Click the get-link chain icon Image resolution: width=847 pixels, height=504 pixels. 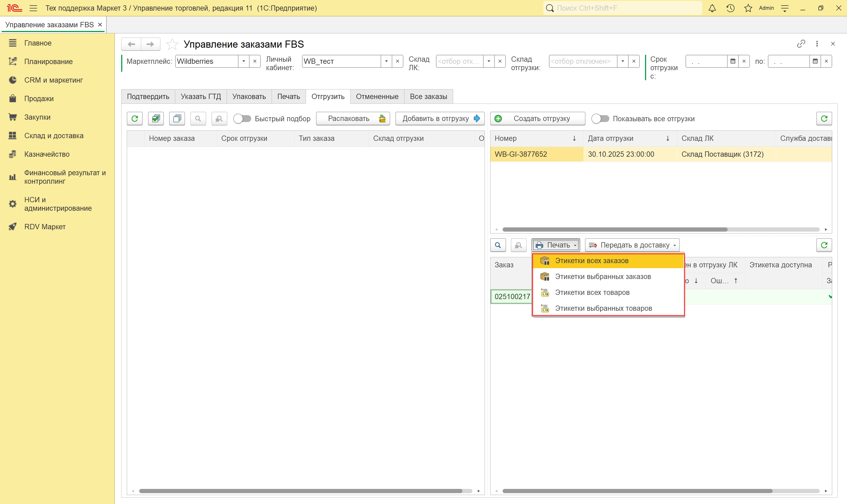(801, 44)
